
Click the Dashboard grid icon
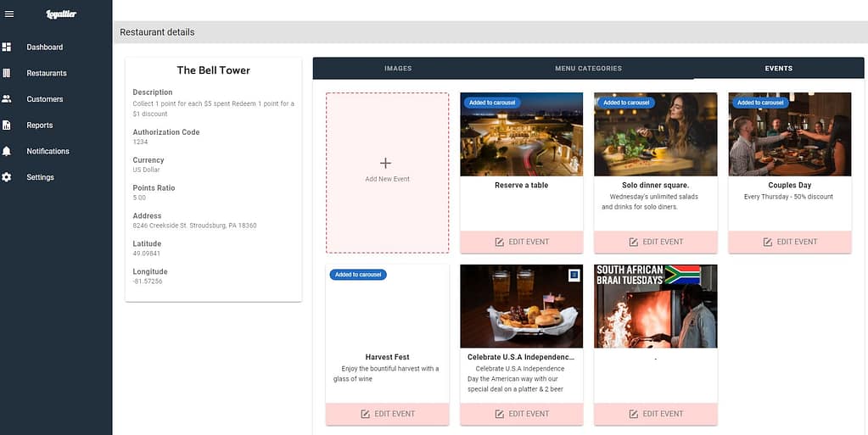7,47
